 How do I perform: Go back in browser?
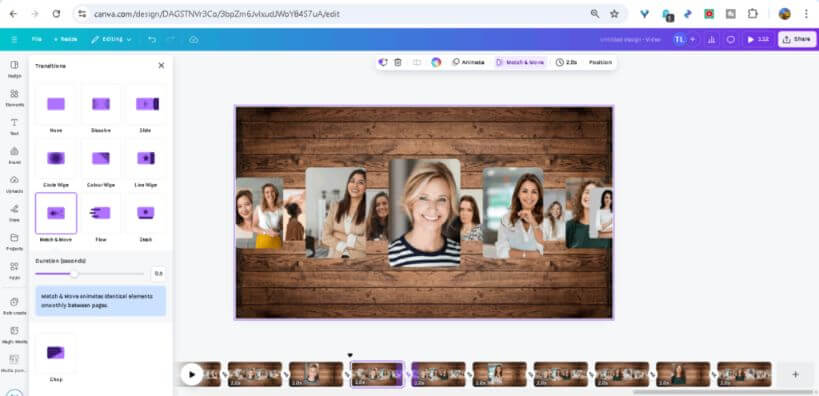[x=13, y=14]
